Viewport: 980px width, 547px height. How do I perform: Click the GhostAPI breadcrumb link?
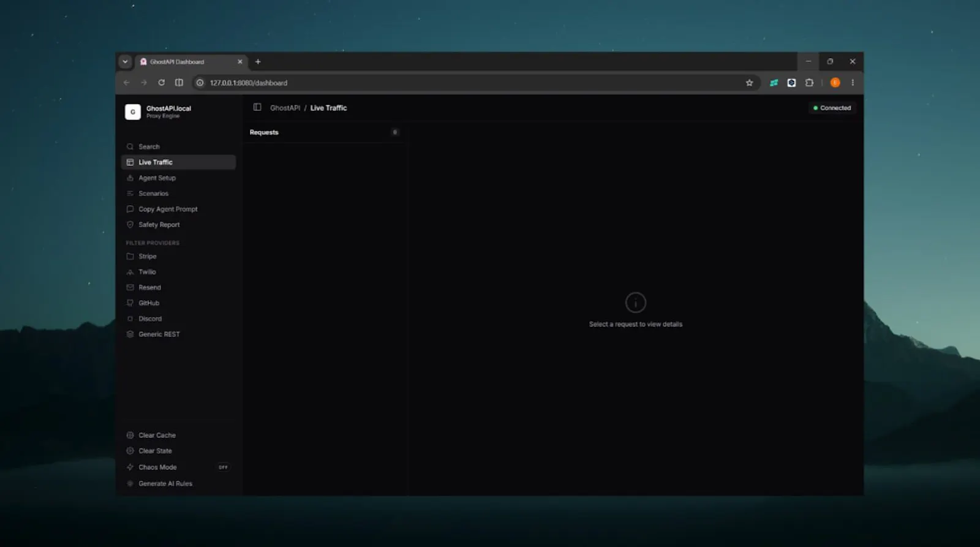point(285,108)
